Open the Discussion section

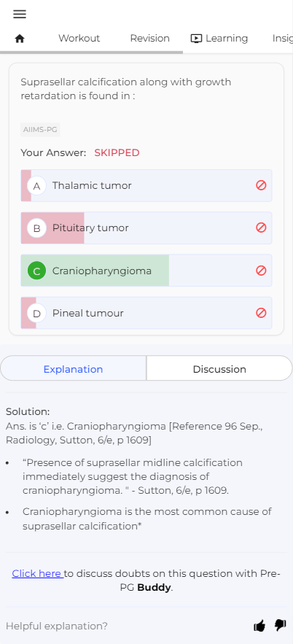[219, 369]
